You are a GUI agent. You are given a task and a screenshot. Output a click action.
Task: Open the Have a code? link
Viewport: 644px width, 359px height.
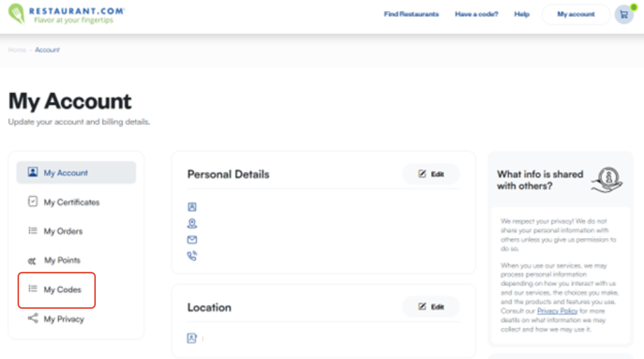pyautogui.click(x=477, y=14)
